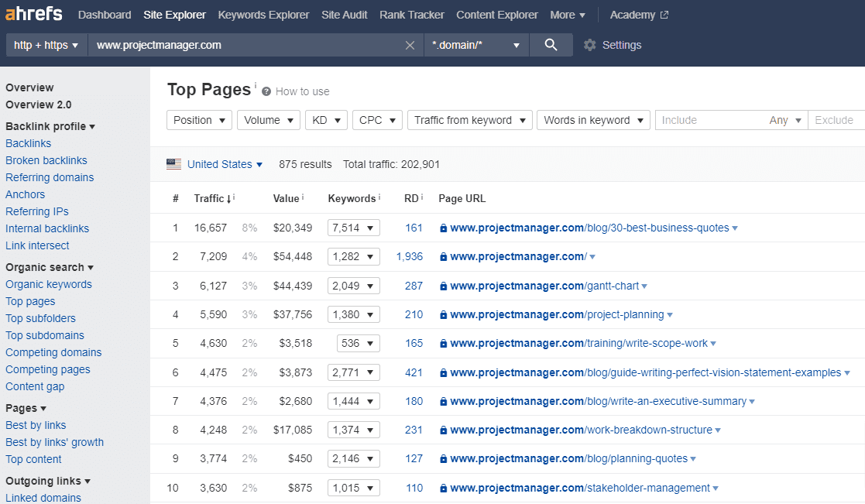The width and height of the screenshot is (865, 504).
Task: Open the http + https protocol dropdown
Action: [46, 45]
